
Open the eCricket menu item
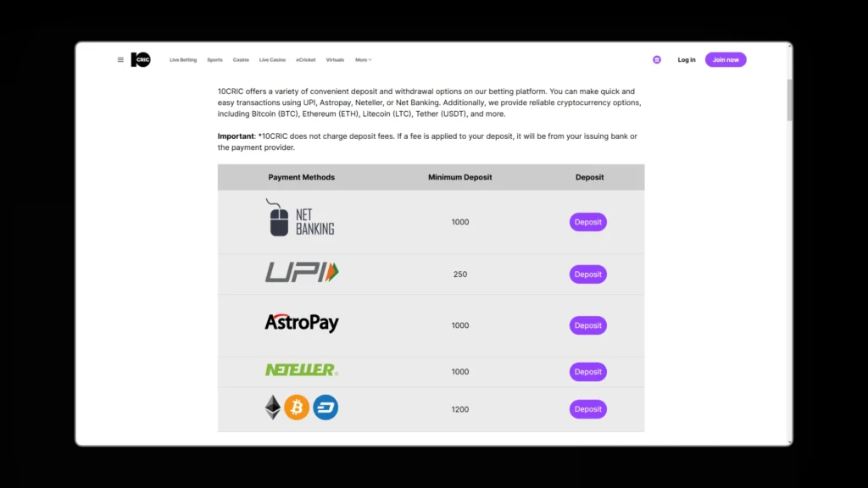coord(306,60)
